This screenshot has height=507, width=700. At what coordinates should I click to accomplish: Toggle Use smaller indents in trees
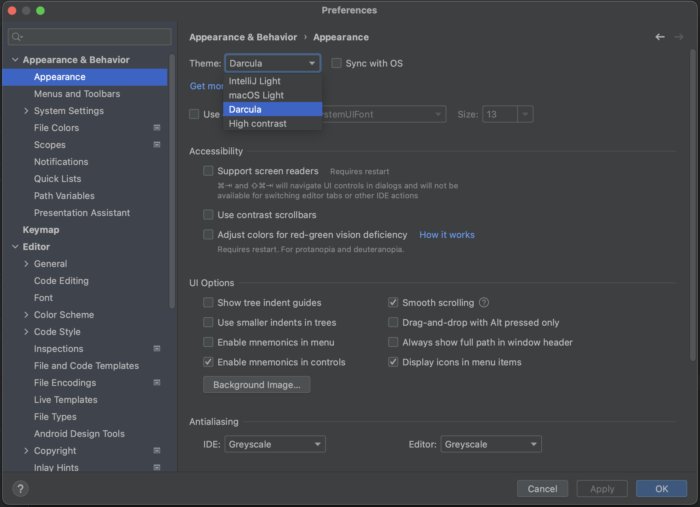pyautogui.click(x=208, y=322)
